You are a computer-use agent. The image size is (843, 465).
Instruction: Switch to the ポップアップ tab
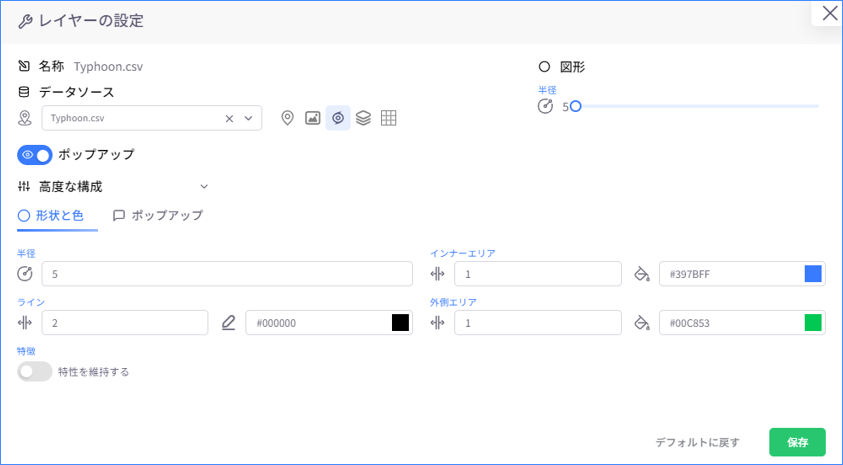[x=158, y=216]
